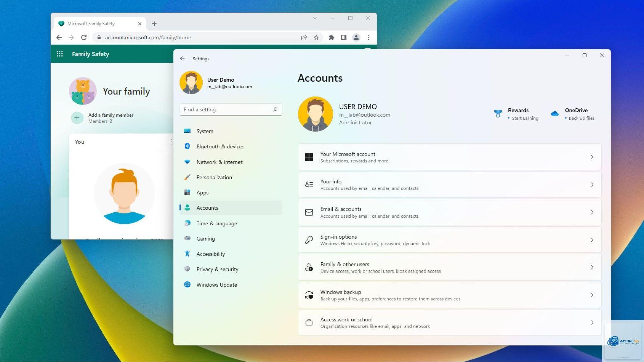
Task: Click the Sign-in options key icon
Action: pos(309,240)
